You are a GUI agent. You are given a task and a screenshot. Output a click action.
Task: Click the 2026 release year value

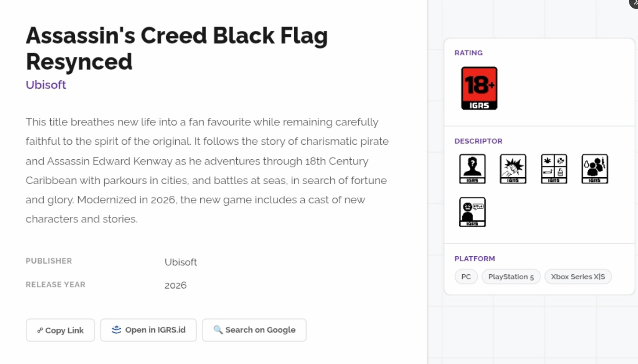coord(175,285)
